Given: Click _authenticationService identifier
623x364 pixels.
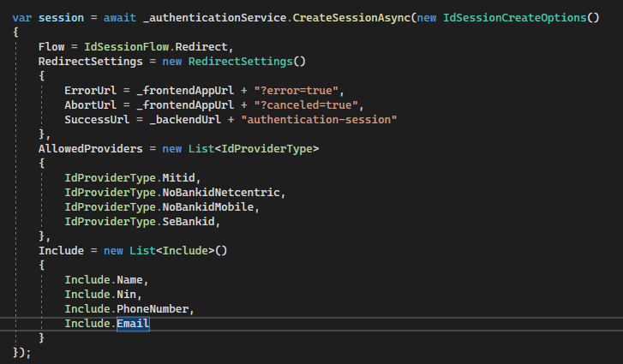Looking at the screenshot, I should 214,18.
